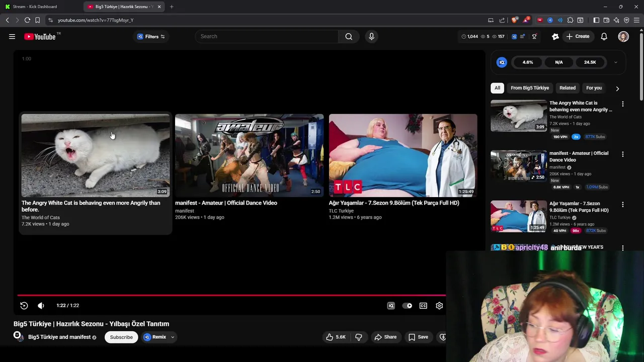The width and height of the screenshot is (644, 362).
Task: Open sidebar Angry White Cat thumbnail
Action: [519, 116]
